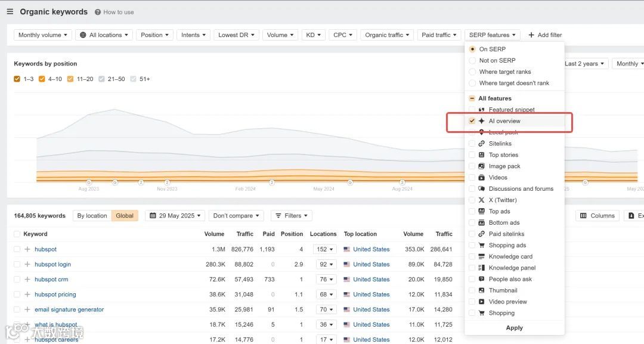Tick the checkbox for hubspot crm row
Screen dimensions: 644x344
(17, 279)
